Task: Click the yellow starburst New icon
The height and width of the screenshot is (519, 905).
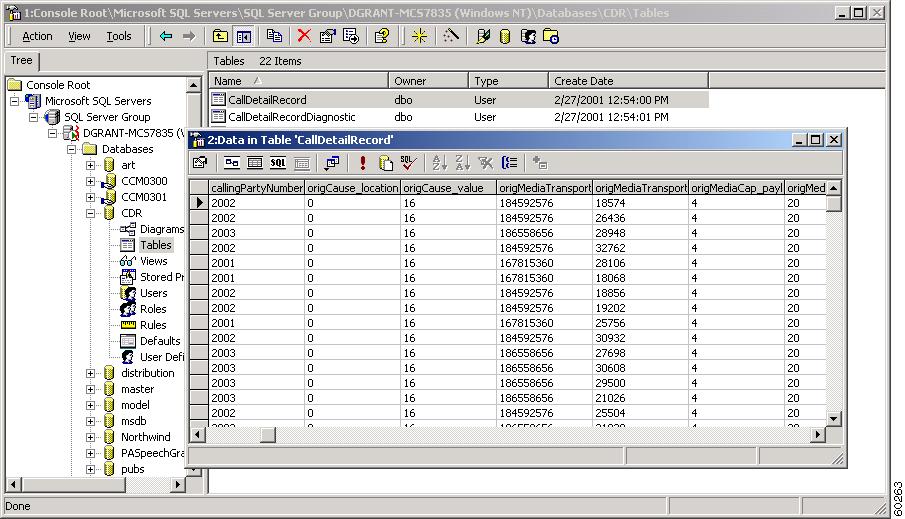Action: pos(420,36)
